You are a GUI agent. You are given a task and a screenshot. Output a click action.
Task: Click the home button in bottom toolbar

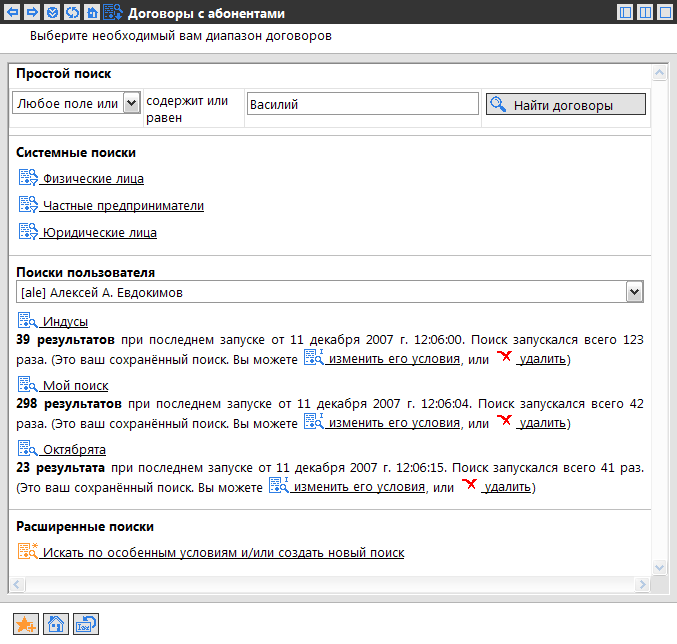tap(57, 624)
